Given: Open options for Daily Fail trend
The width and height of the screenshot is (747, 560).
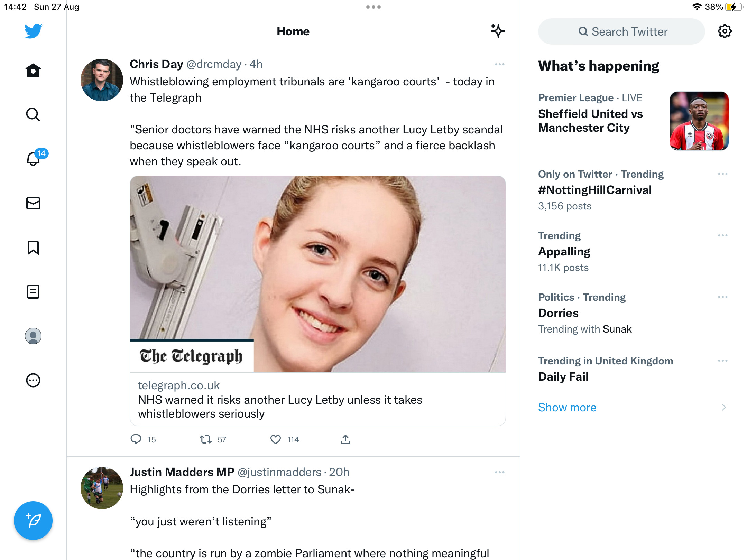Looking at the screenshot, I should 723,361.
